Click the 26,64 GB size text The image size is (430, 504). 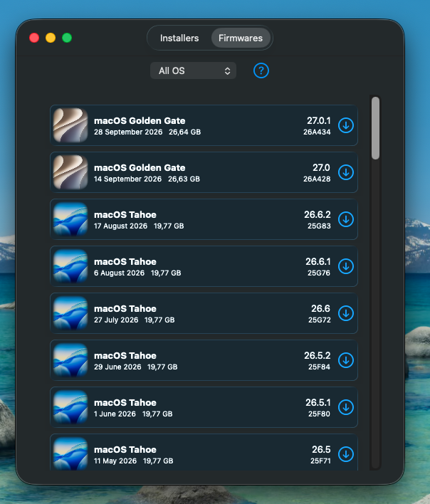tap(185, 132)
